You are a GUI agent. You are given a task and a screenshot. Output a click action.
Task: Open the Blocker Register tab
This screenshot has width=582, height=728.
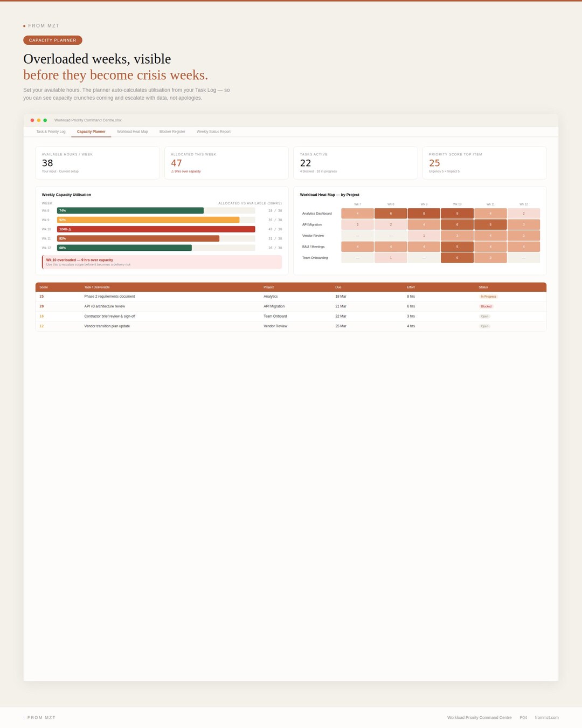[x=172, y=132]
